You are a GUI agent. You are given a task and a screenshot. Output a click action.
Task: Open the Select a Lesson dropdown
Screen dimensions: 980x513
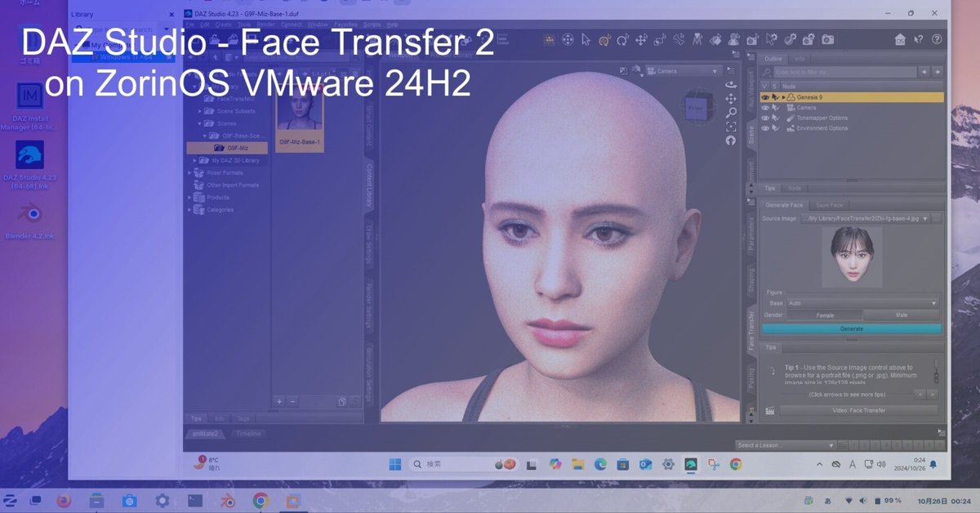point(785,445)
